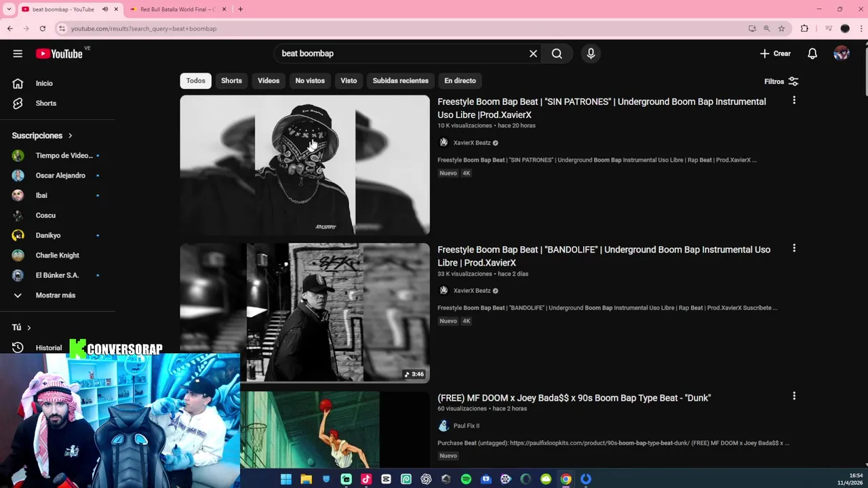Start voice search with the microphone

591,54
